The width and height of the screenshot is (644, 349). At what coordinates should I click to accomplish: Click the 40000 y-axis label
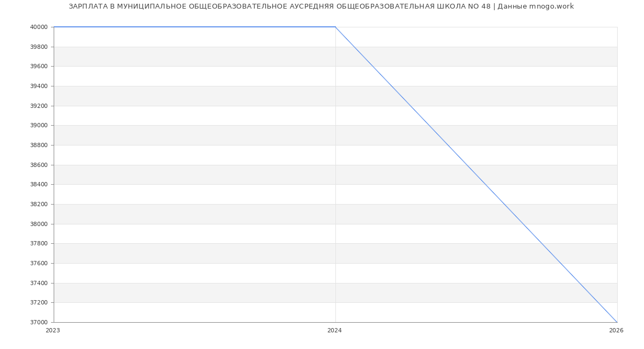[x=39, y=27]
